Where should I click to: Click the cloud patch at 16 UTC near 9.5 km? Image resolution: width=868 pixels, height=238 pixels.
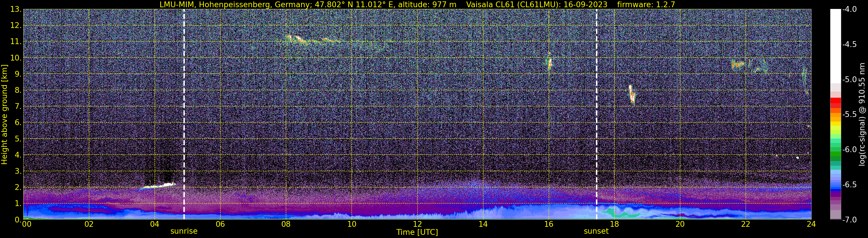550,63
